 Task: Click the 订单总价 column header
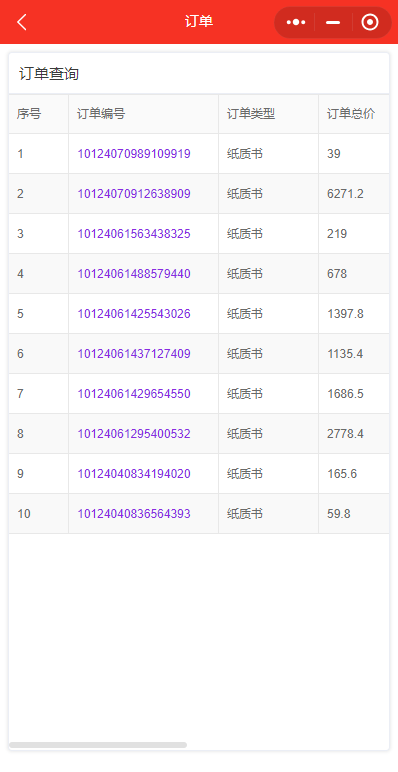351,114
